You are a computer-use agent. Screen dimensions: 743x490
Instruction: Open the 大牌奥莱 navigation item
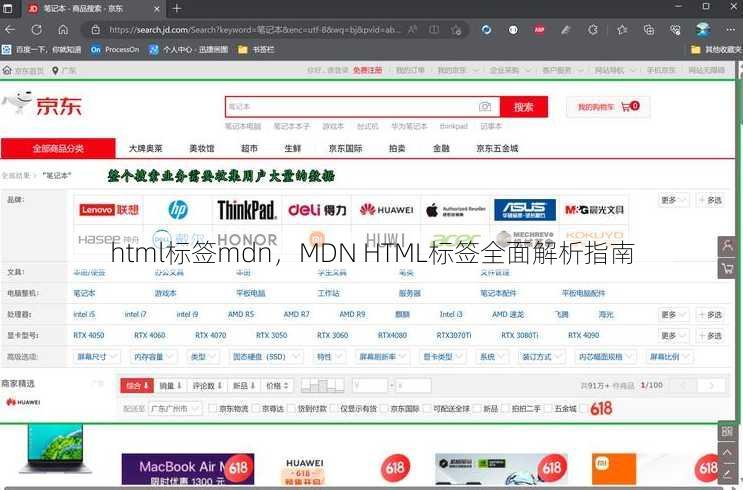coord(145,148)
